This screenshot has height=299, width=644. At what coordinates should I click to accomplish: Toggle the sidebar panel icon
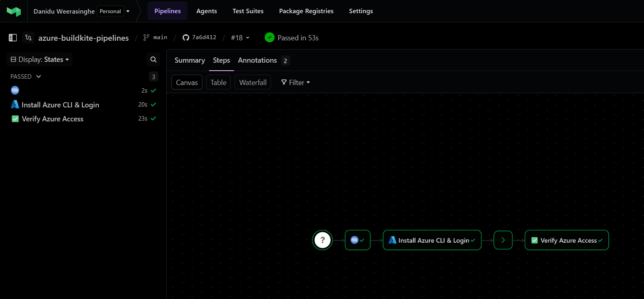coord(13,38)
